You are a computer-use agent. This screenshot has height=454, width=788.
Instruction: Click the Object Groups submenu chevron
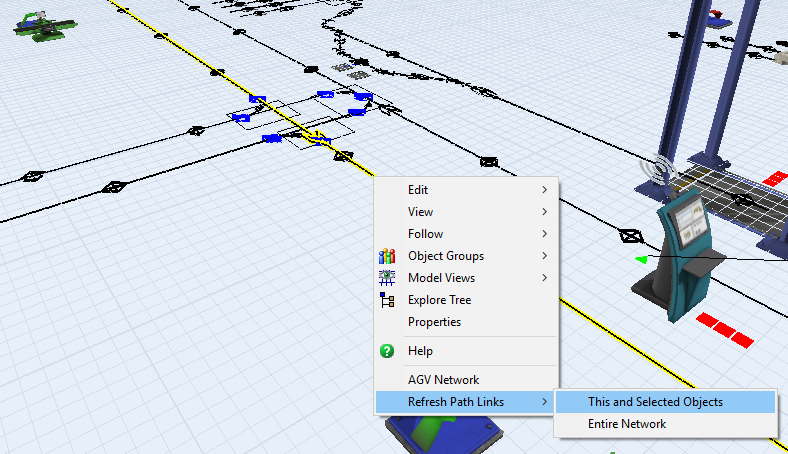(544, 256)
